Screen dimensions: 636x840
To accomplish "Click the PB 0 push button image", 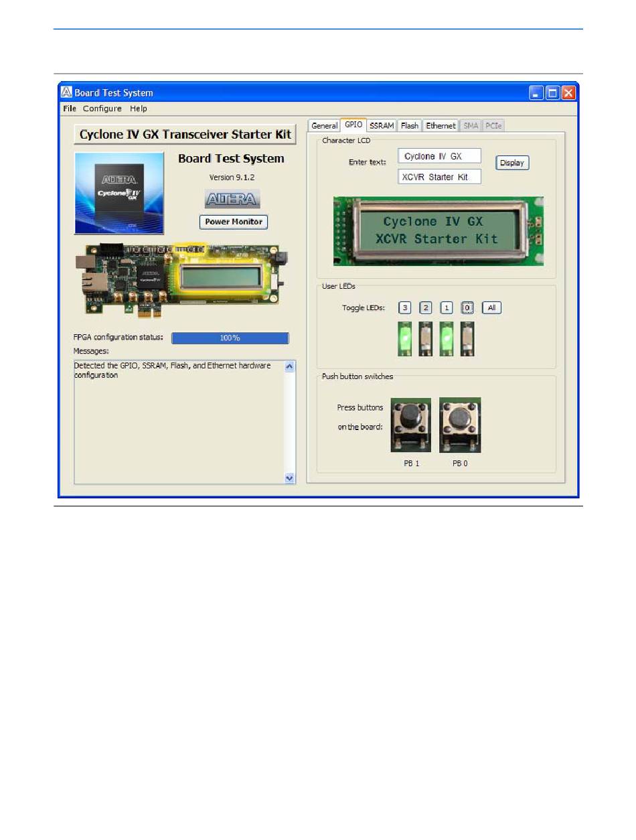I will tap(460, 425).
